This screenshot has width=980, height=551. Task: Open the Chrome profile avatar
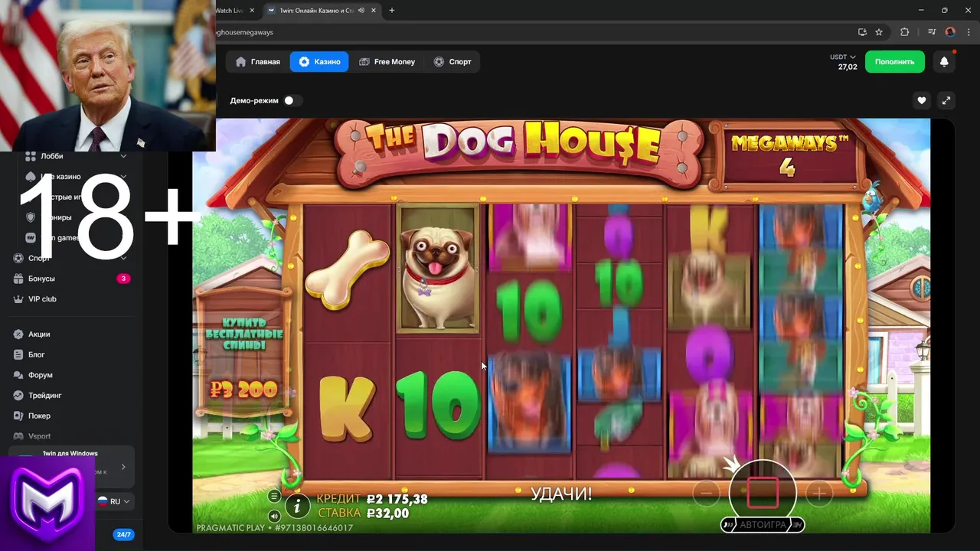[x=950, y=32]
